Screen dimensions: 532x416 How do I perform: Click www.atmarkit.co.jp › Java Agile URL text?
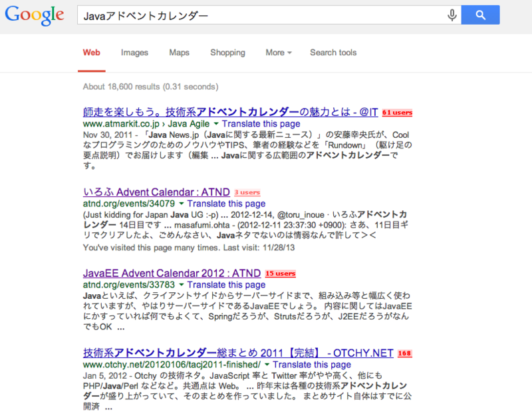tap(146, 124)
